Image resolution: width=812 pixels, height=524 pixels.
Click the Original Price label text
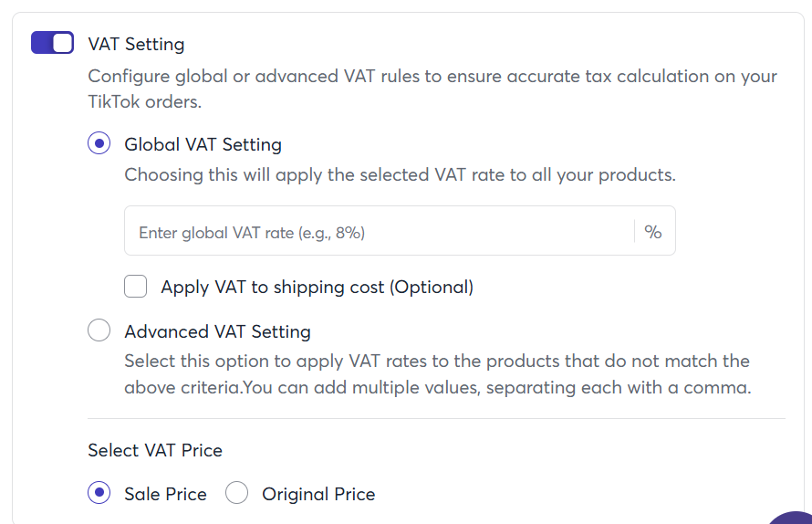point(318,494)
